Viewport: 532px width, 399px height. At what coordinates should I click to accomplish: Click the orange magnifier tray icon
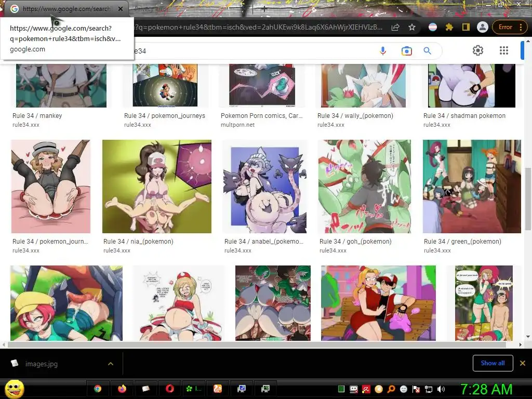tap(391, 389)
